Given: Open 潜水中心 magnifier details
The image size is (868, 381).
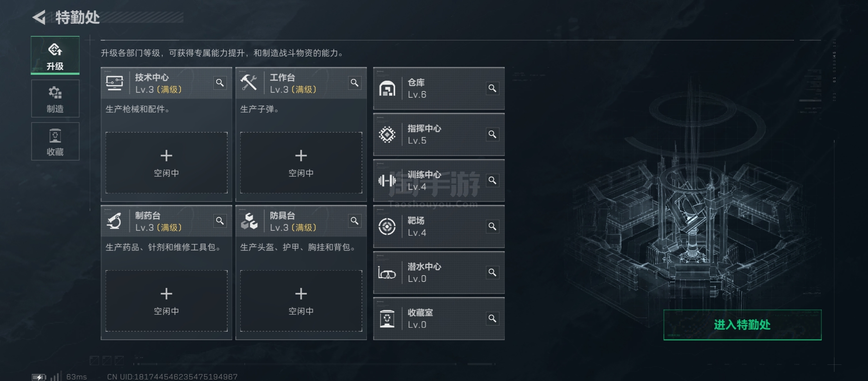Looking at the screenshot, I should 492,272.
